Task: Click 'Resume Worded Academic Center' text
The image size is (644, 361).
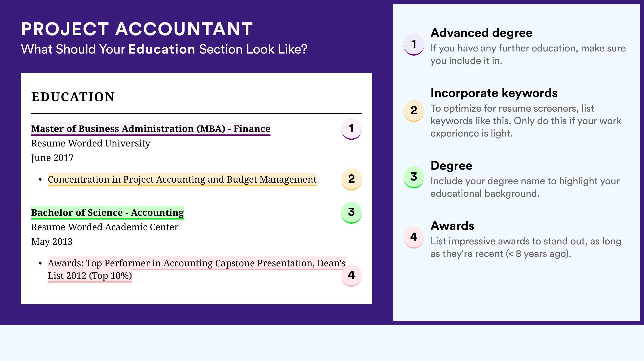Action: pos(105,227)
